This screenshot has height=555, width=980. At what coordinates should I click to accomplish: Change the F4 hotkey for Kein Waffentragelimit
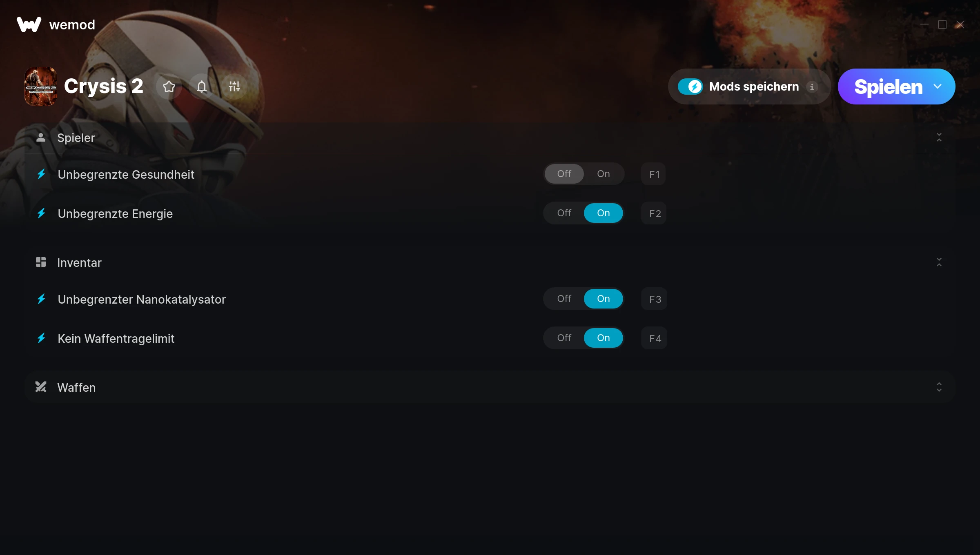click(654, 338)
